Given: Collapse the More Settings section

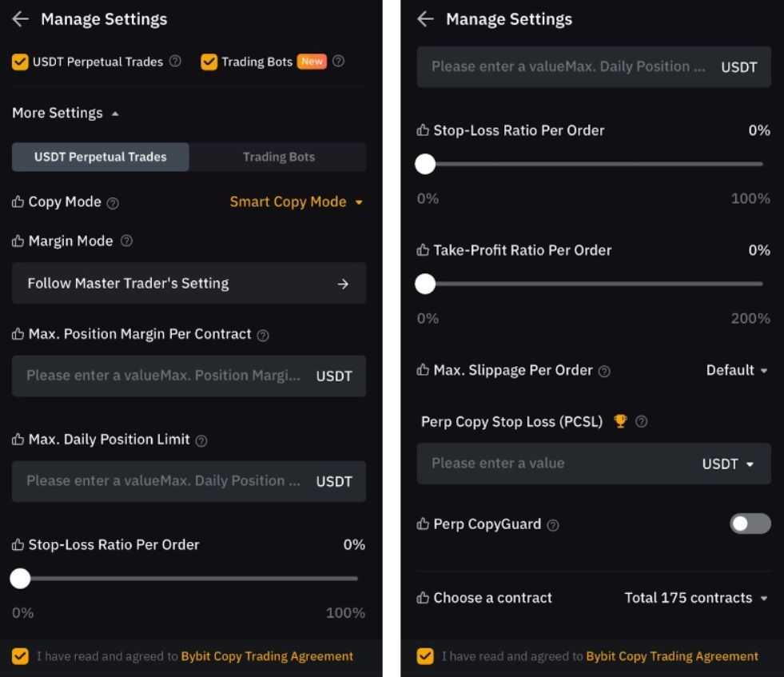Looking at the screenshot, I should point(66,113).
